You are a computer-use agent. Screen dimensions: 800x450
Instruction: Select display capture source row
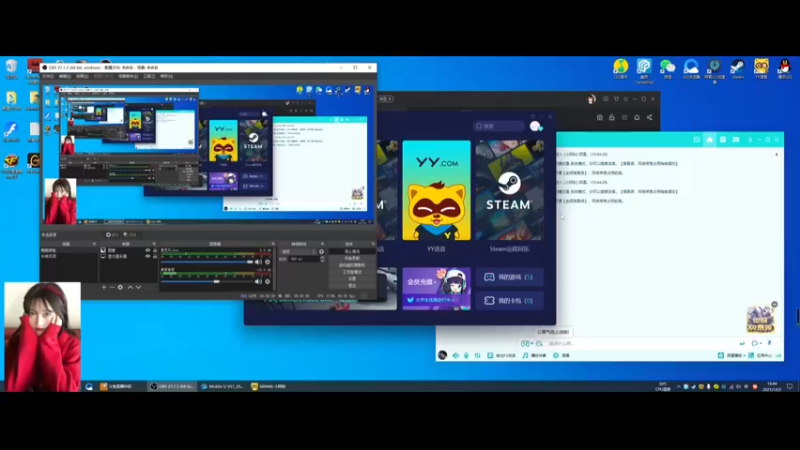pyautogui.click(x=129, y=256)
